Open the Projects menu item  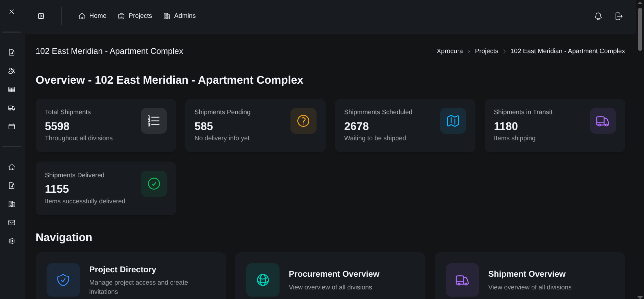(x=135, y=16)
